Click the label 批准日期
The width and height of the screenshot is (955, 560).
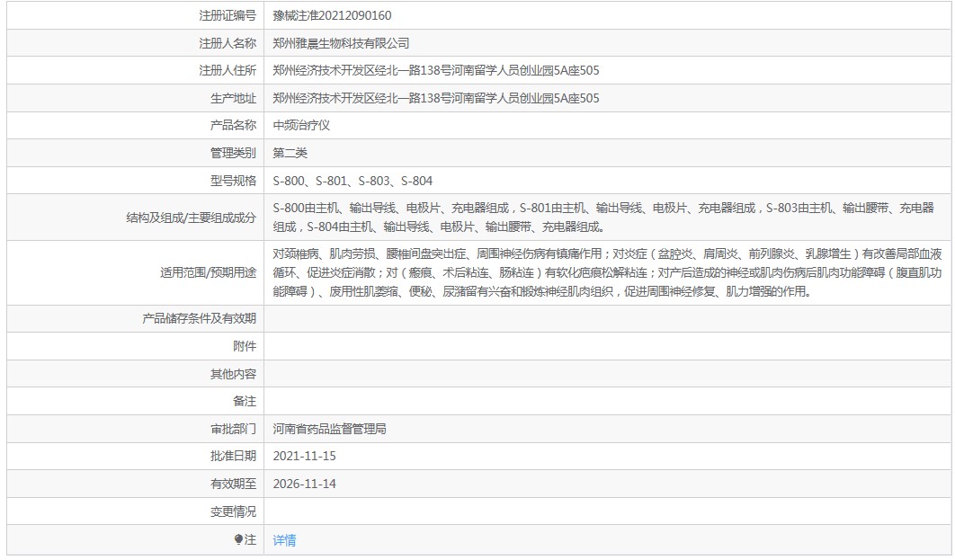(233, 456)
